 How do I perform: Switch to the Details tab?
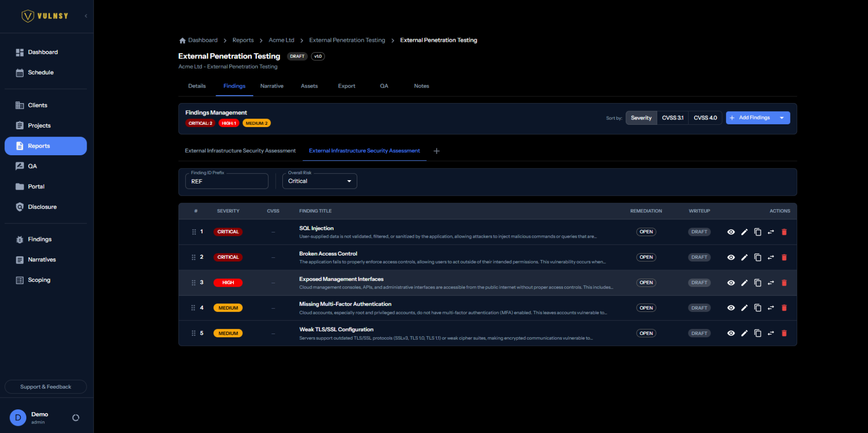point(197,86)
